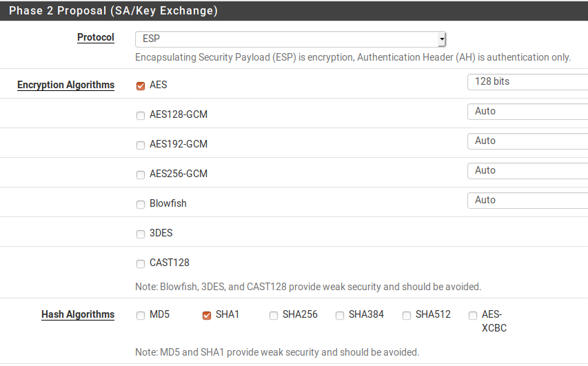This screenshot has height=366, width=588.
Task: Check the AES-XCBC hash option
Action: pyautogui.click(x=473, y=316)
